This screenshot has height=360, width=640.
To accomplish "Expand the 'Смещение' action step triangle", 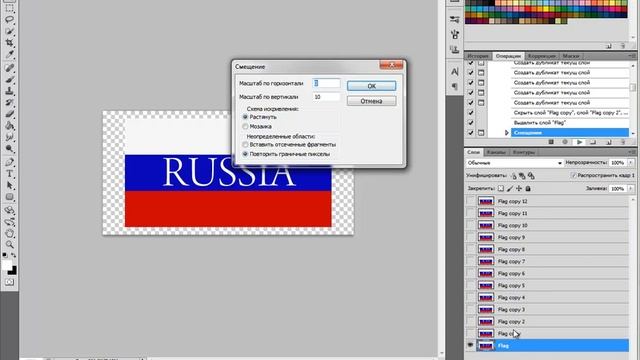I will [x=507, y=133].
